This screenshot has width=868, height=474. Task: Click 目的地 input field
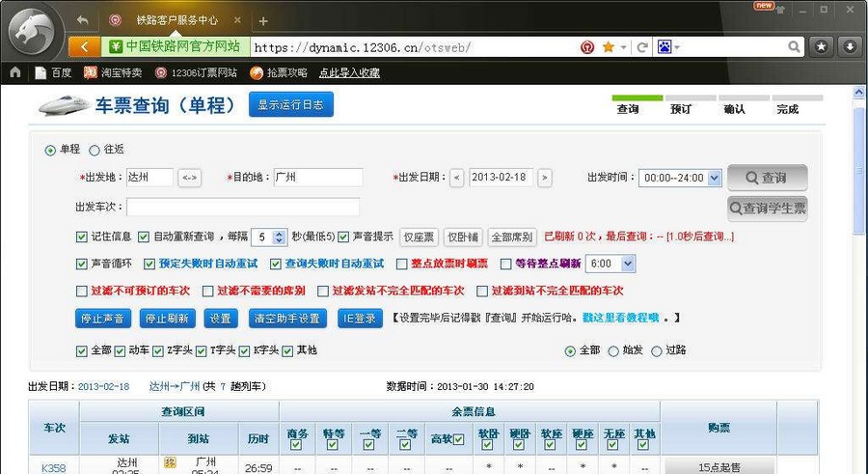click(318, 178)
